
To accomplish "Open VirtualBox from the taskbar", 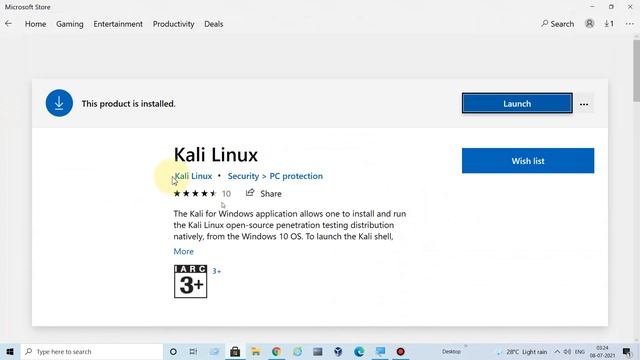I will [338, 351].
